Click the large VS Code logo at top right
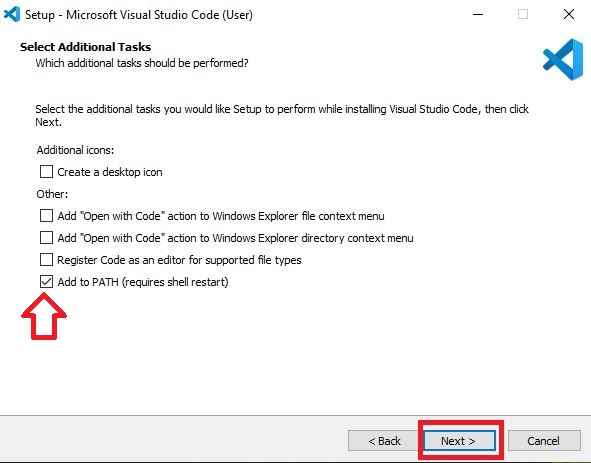The width and height of the screenshot is (591, 463). [x=563, y=59]
